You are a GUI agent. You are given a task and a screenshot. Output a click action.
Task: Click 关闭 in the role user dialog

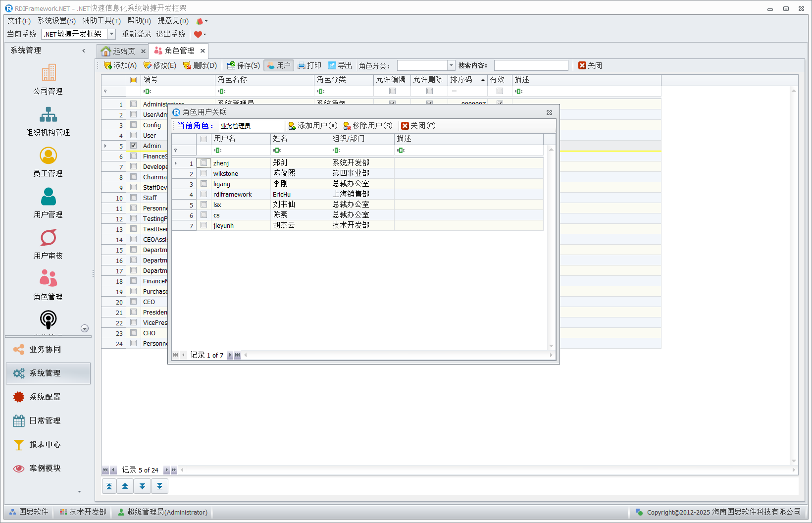[x=418, y=126]
